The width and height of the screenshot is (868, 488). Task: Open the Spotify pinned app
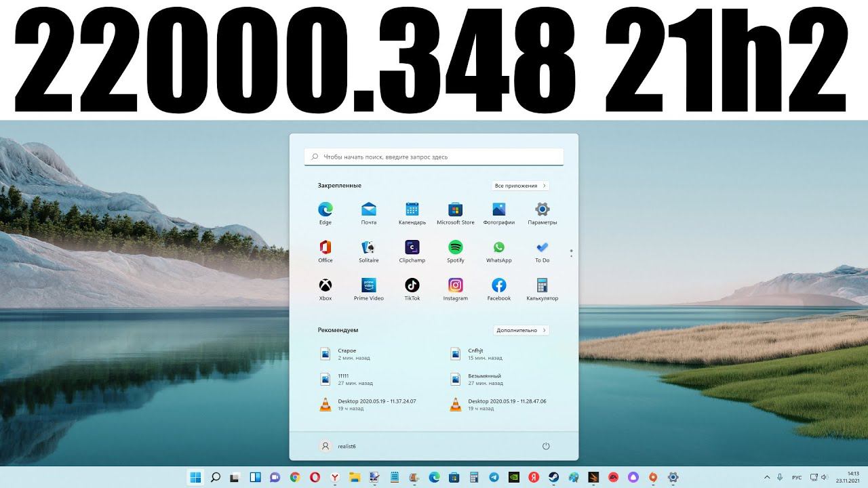coord(456,251)
